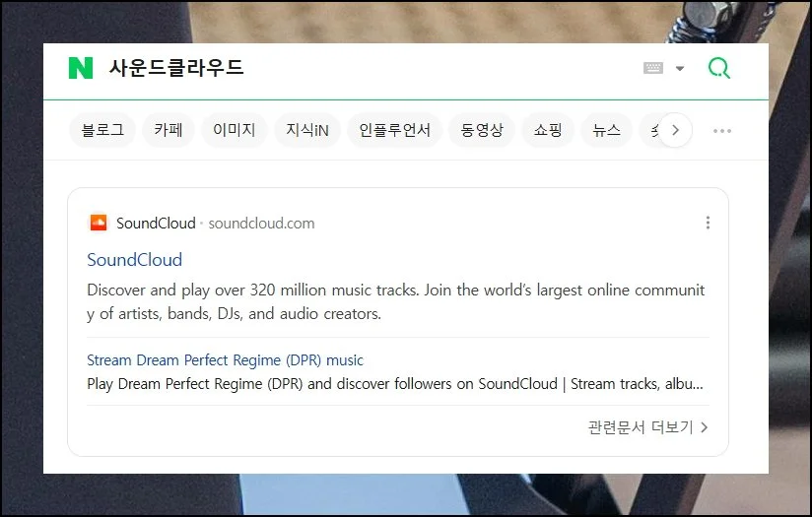812x517 pixels.
Task: Open the virtual keyboard icon
Action: (x=652, y=68)
